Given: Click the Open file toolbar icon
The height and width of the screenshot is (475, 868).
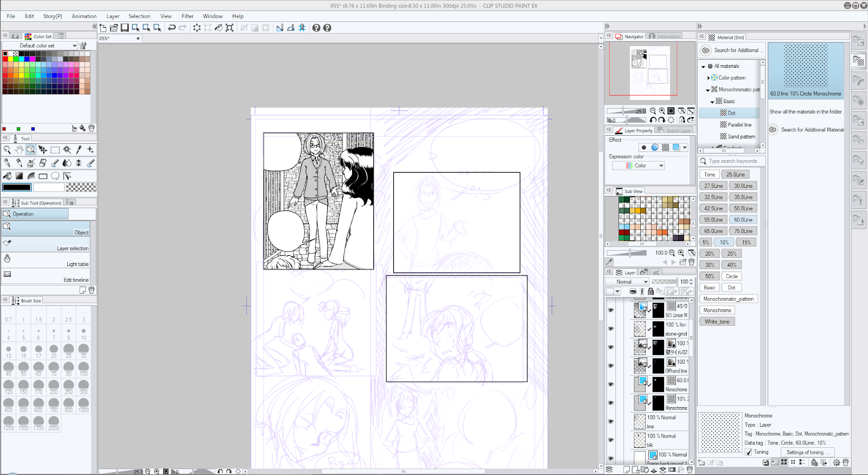Looking at the screenshot, I should pyautogui.click(x=114, y=28).
